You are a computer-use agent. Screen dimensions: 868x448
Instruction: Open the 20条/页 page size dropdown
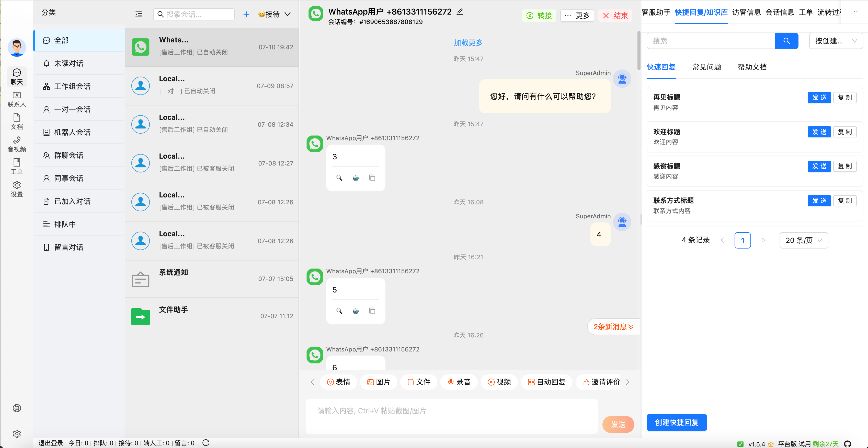[803, 240]
